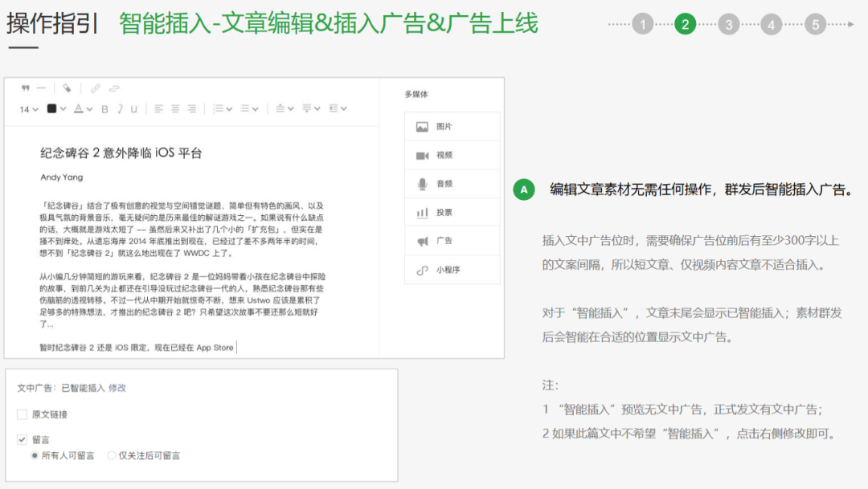Open the font size 14 dropdown
868x489 pixels.
(x=28, y=108)
